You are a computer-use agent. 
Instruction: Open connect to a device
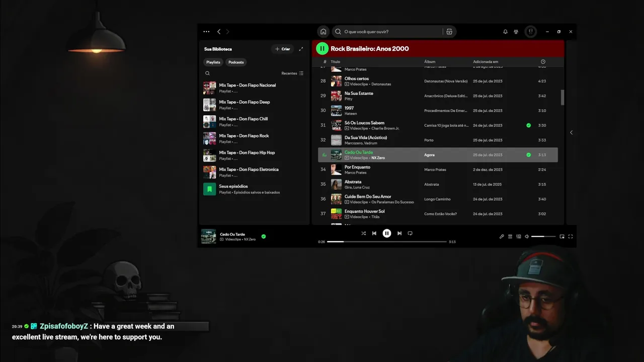click(519, 236)
